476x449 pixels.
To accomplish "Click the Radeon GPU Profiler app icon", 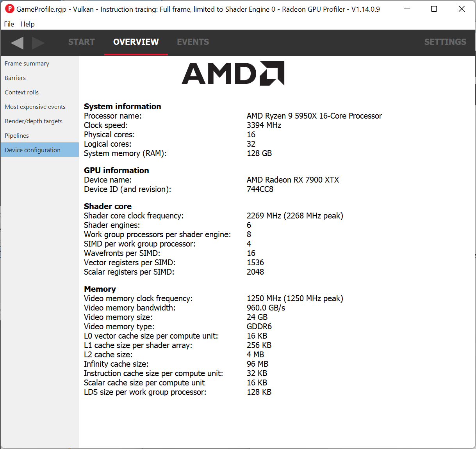I will click(x=9, y=9).
